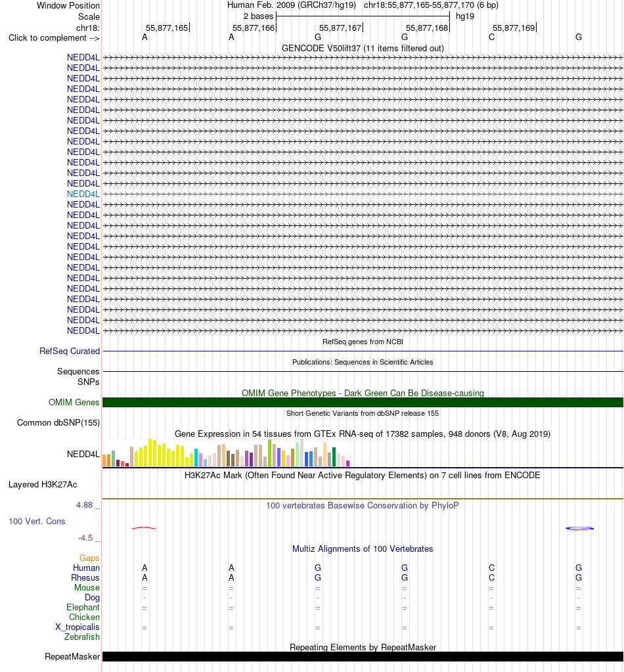624x672 pixels.
Task: Click the 'Scale' track label
Action: [89, 16]
